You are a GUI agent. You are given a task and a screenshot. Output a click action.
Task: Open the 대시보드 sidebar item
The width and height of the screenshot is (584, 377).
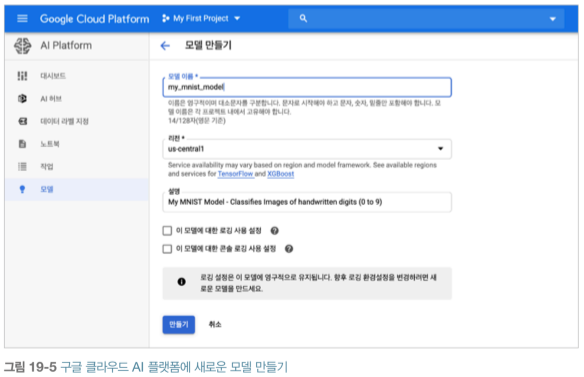coord(77,76)
